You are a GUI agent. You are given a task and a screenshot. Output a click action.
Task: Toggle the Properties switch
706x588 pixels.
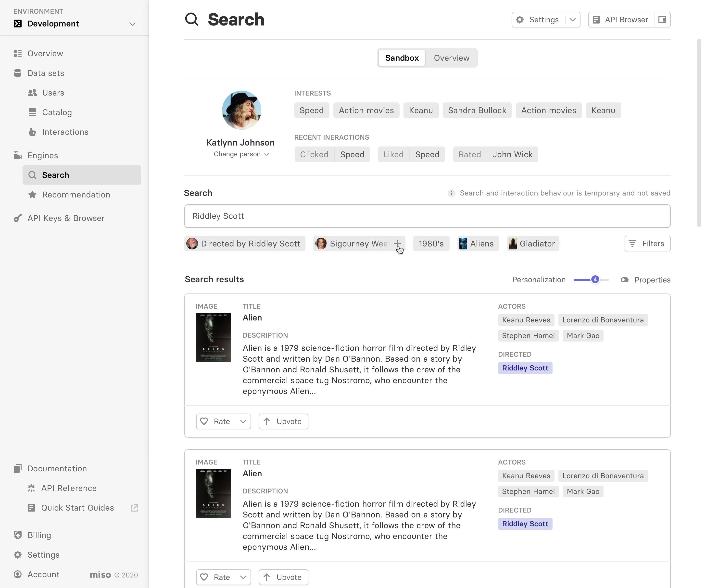[624, 280]
